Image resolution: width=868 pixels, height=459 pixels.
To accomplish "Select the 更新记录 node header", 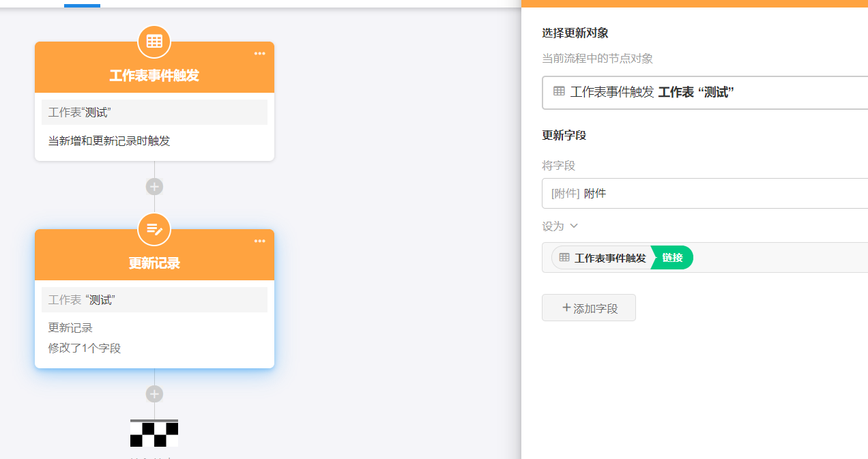I will coord(154,263).
